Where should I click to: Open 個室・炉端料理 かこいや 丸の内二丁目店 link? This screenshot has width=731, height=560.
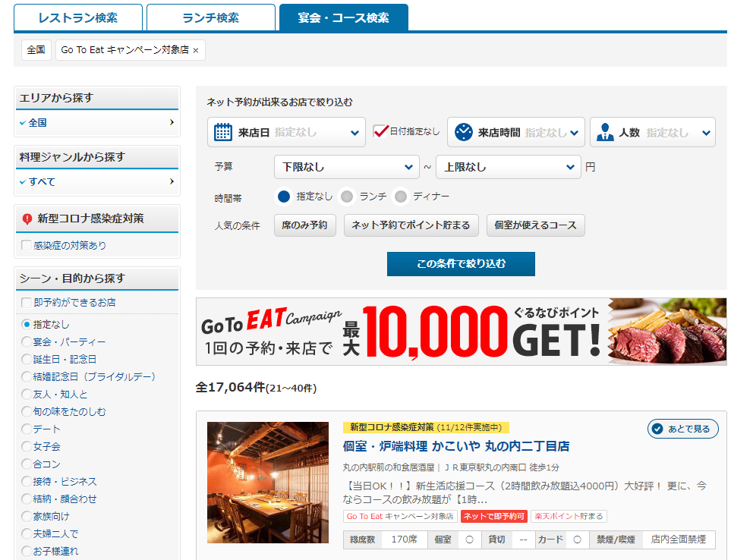(x=456, y=446)
